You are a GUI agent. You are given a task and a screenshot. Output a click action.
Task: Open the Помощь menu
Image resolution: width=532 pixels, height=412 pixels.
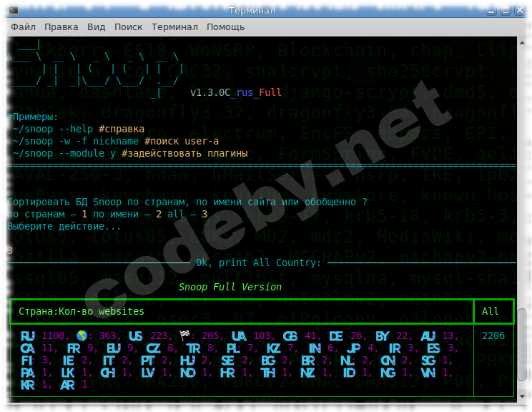point(226,26)
